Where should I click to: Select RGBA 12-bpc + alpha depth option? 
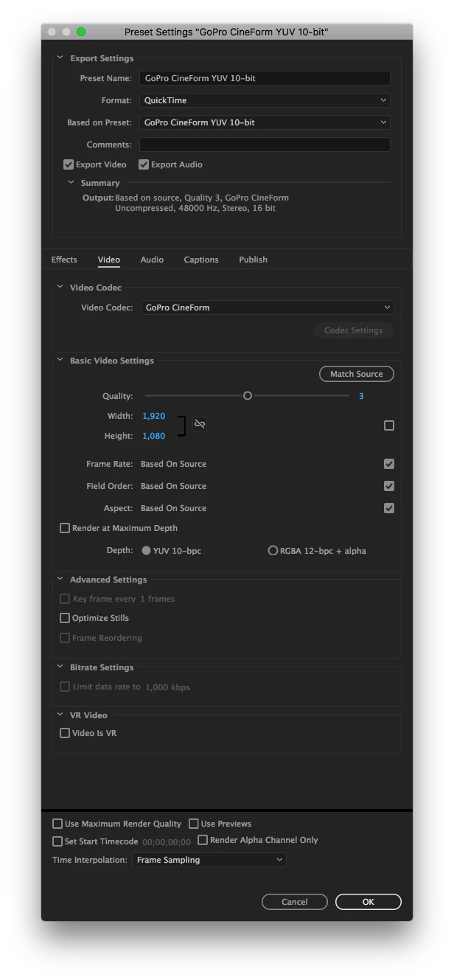273,551
